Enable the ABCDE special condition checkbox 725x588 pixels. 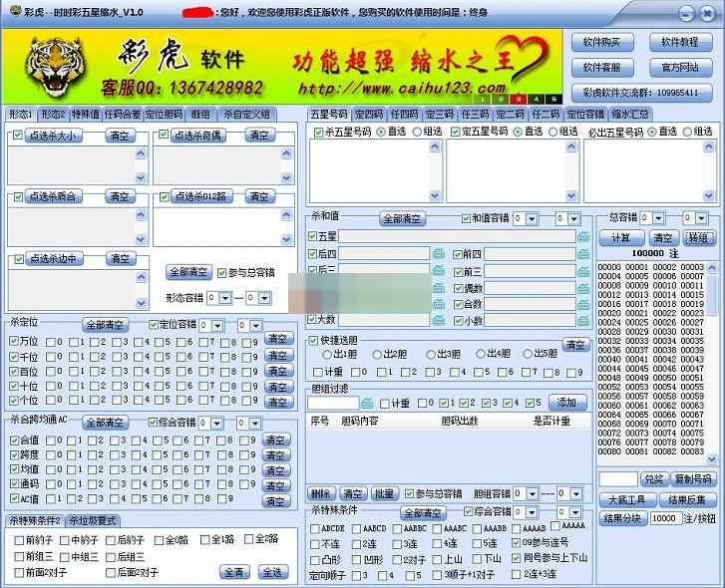315,528
